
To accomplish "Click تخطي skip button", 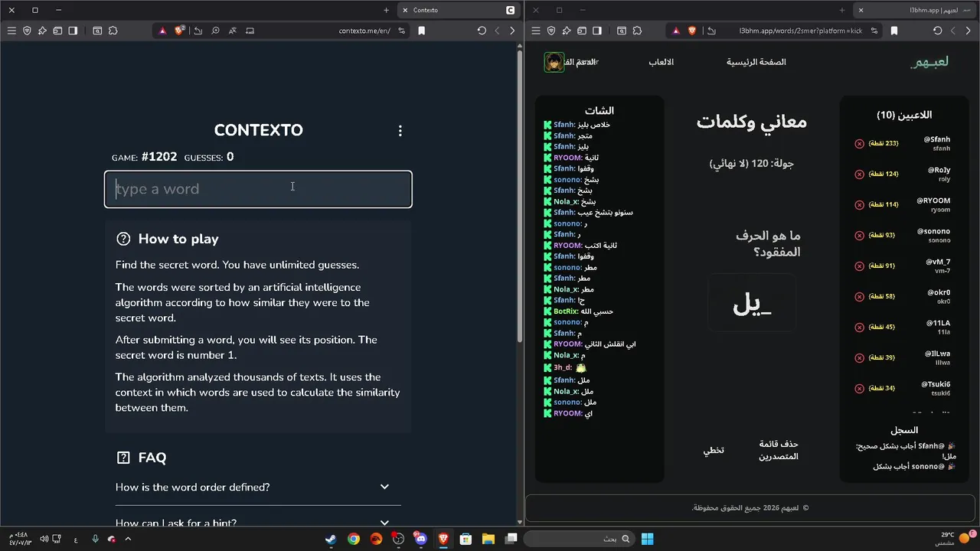I will [714, 450].
